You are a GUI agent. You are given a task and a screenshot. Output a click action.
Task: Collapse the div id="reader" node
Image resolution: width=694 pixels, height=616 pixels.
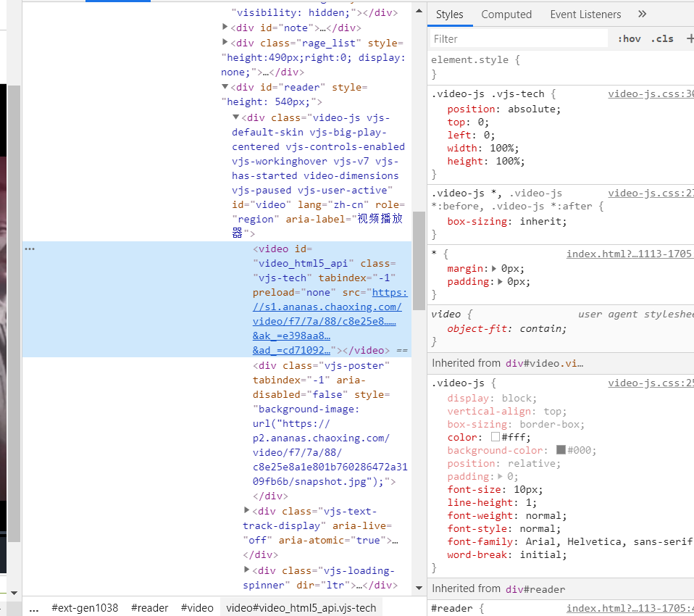tap(225, 86)
